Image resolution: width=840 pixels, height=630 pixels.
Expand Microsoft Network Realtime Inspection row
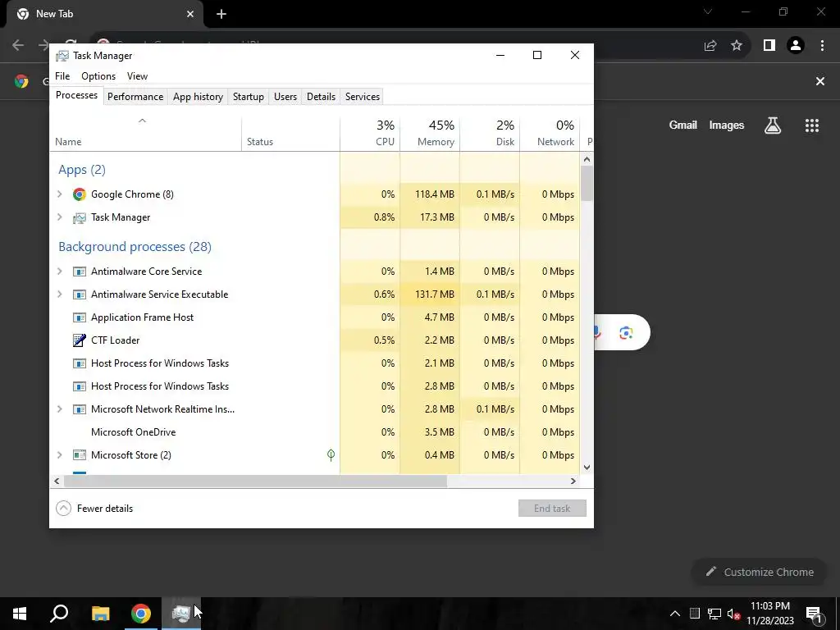[59, 409]
